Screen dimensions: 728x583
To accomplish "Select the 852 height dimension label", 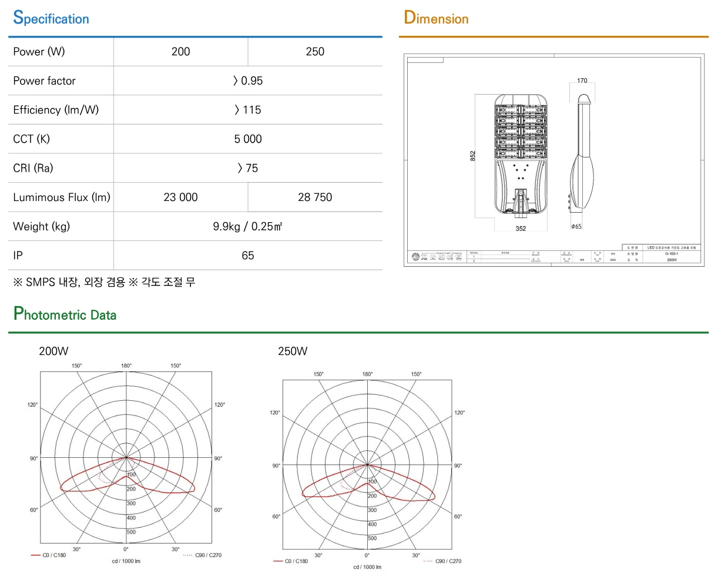I will (x=472, y=156).
